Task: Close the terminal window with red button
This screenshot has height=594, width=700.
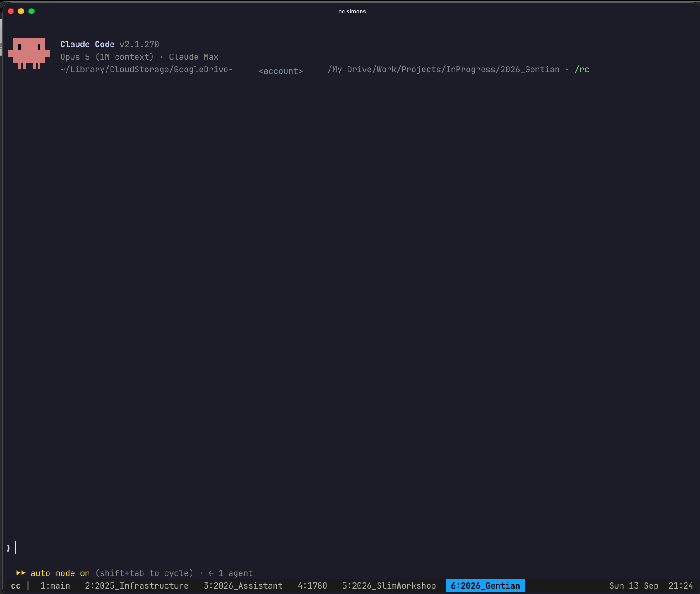Action: pyautogui.click(x=11, y=11)
